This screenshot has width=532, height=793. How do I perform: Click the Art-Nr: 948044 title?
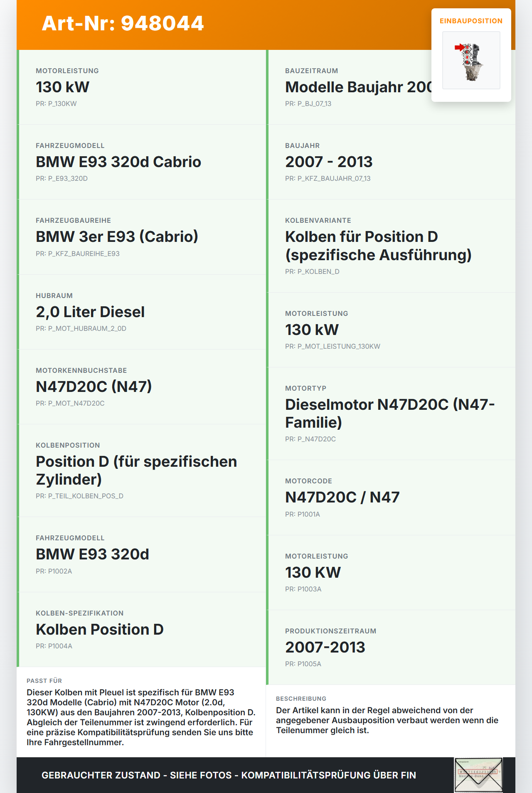[123, 23]
